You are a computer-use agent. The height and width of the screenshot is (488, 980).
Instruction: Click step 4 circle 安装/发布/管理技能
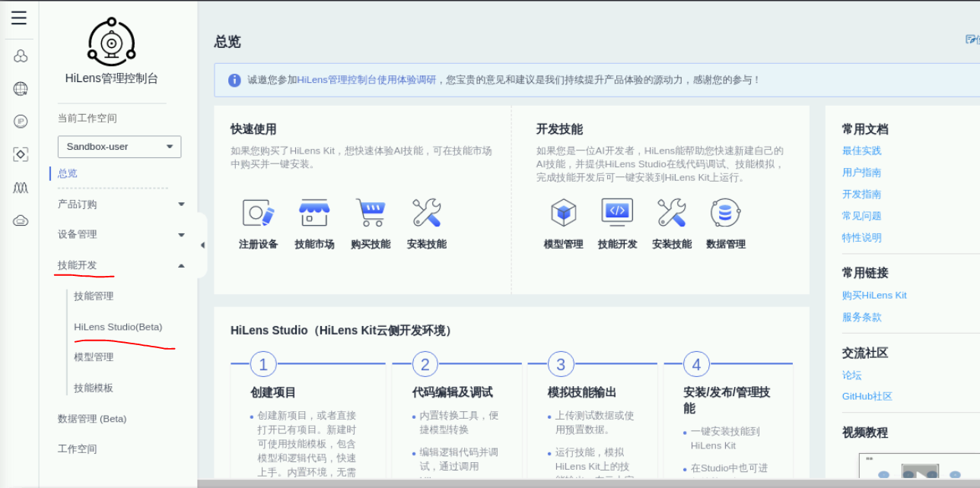point(696,365)
